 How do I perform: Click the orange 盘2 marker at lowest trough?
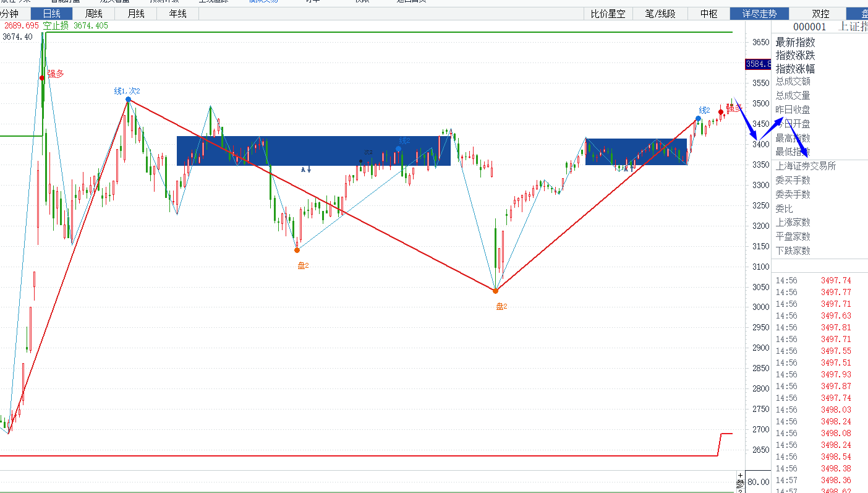point(495,291)
